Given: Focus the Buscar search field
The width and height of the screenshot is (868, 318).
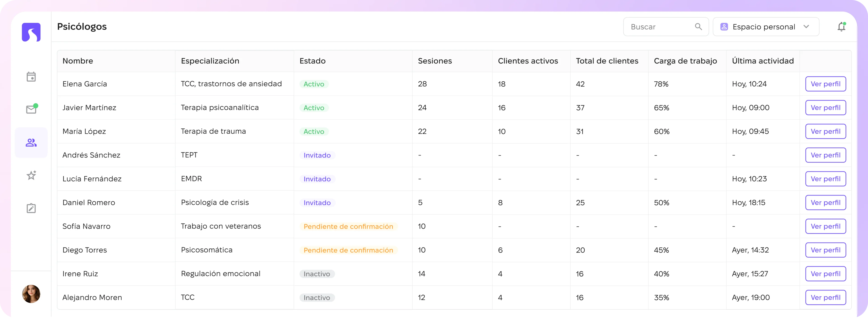Looking at the screenshot, I should tap(665, 27).
